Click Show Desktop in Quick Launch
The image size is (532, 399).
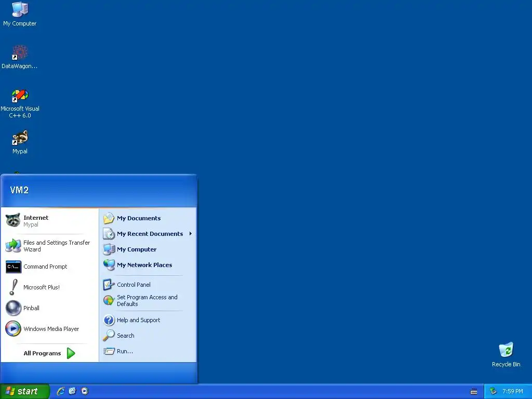tap(73, 391)
